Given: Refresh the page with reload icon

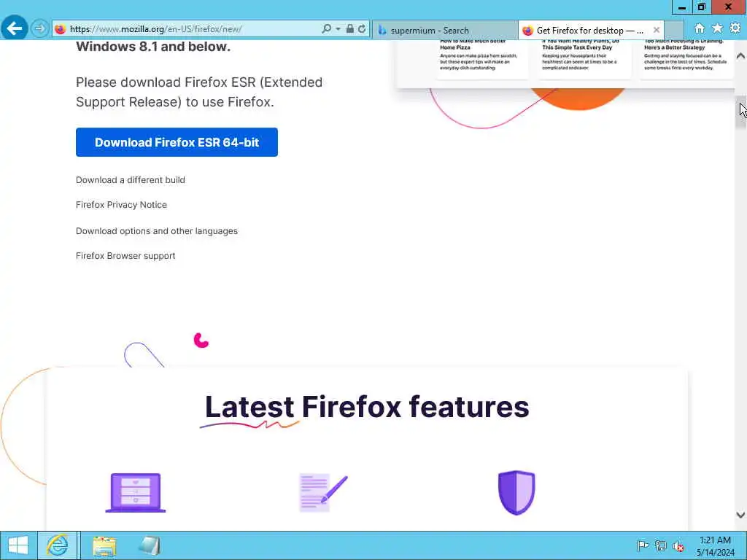Looking at the screenshot, I should tap(362, 29).
